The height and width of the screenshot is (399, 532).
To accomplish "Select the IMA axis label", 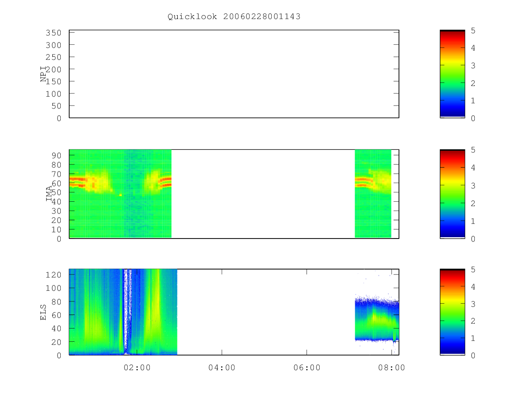I will tap(49, 193).
